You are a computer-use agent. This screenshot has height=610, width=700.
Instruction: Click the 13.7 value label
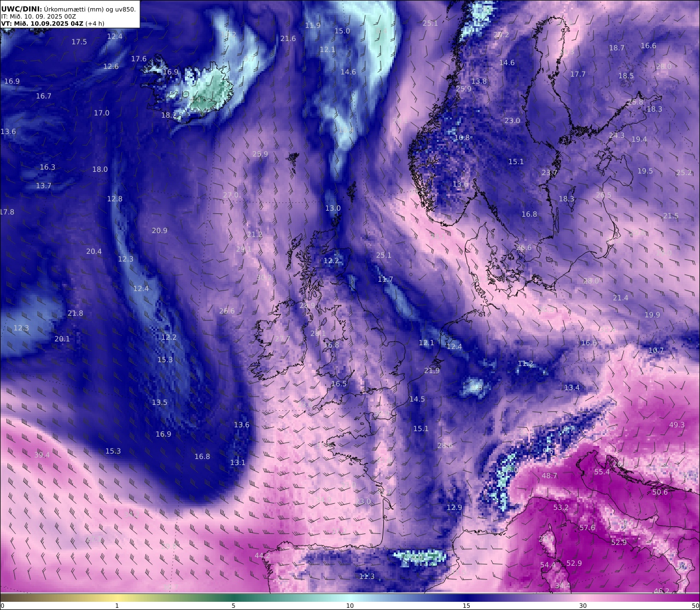click(44, 186)
